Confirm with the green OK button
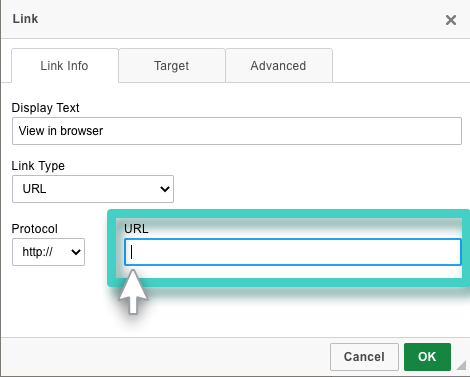Image resolution: width=470 pixels, height=377 pixels. [427, 357]
